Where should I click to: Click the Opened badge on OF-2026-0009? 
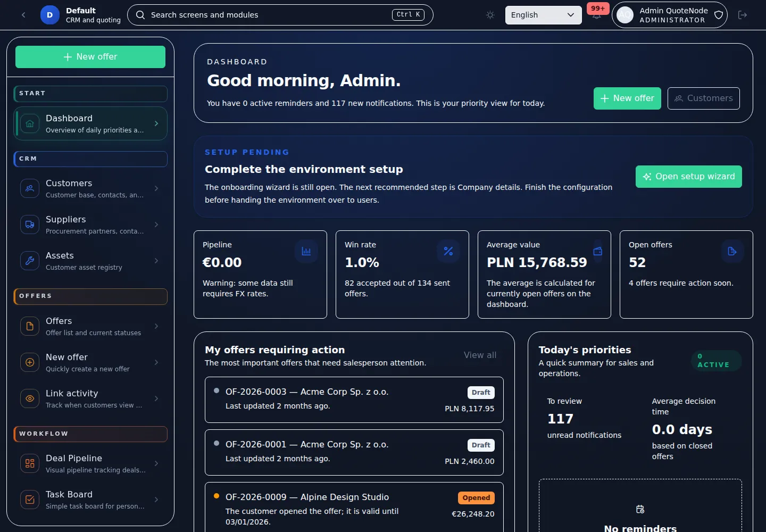tap(476, 498)
